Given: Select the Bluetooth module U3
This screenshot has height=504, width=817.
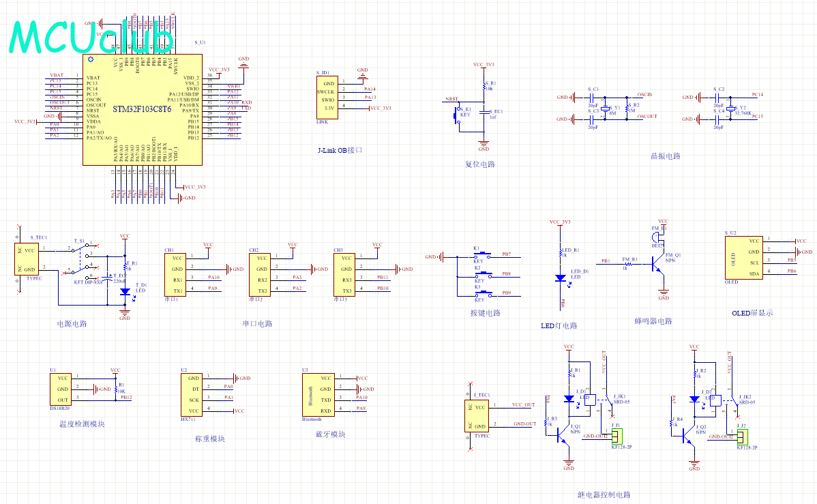Looking at the screenshot, I should [x=317, y=394].
